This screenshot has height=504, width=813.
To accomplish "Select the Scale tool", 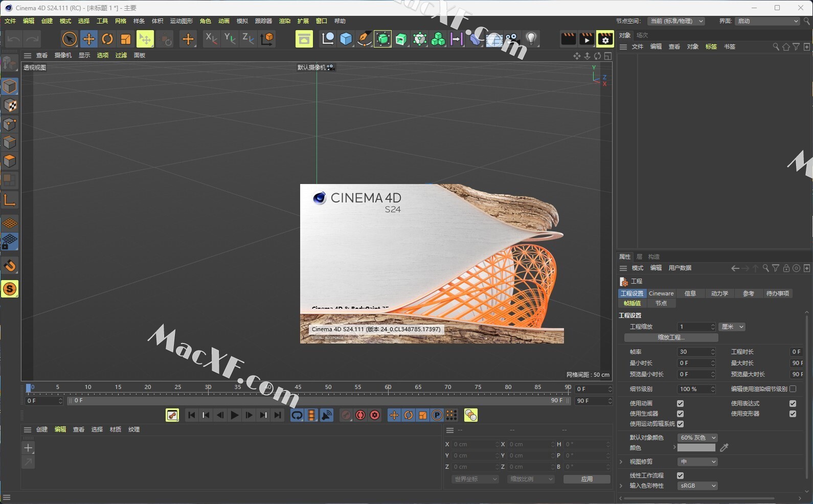I will point(126,39).
